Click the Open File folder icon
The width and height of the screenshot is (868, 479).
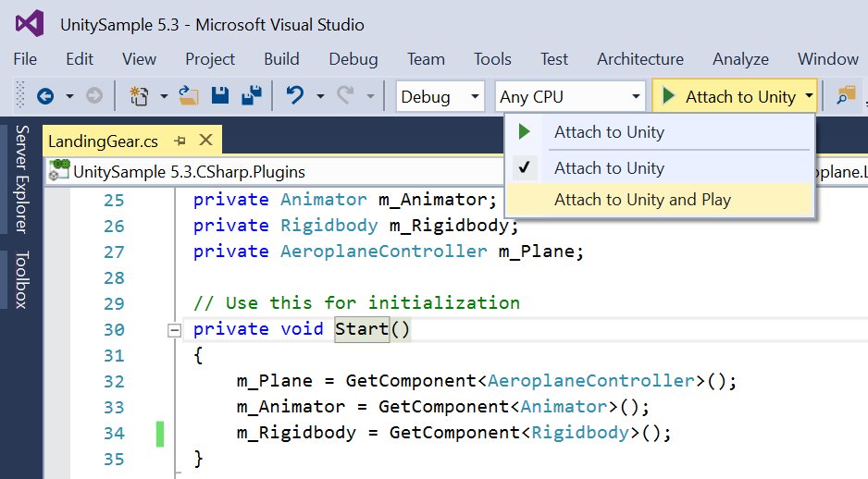(188, 96)
